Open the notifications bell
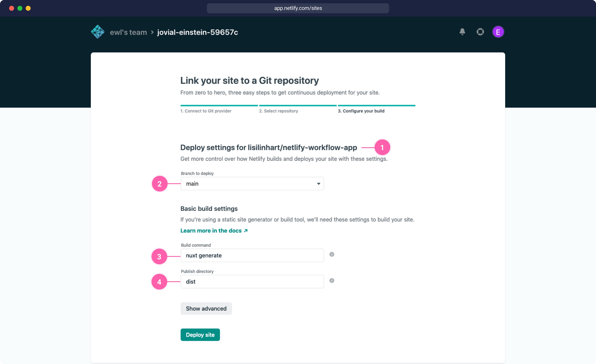596x364 pixels. pos(462,32)
